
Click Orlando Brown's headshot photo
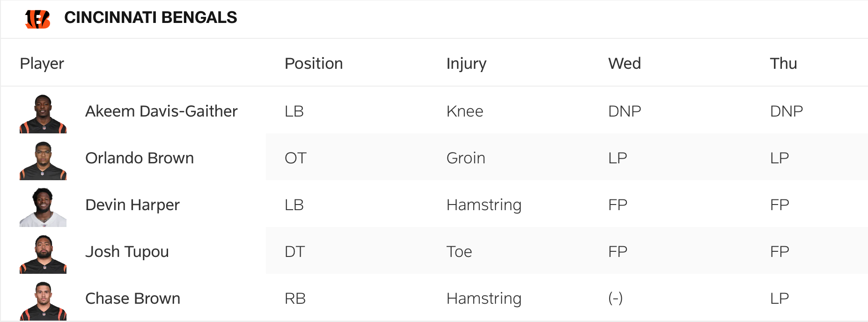coord(43,161)
